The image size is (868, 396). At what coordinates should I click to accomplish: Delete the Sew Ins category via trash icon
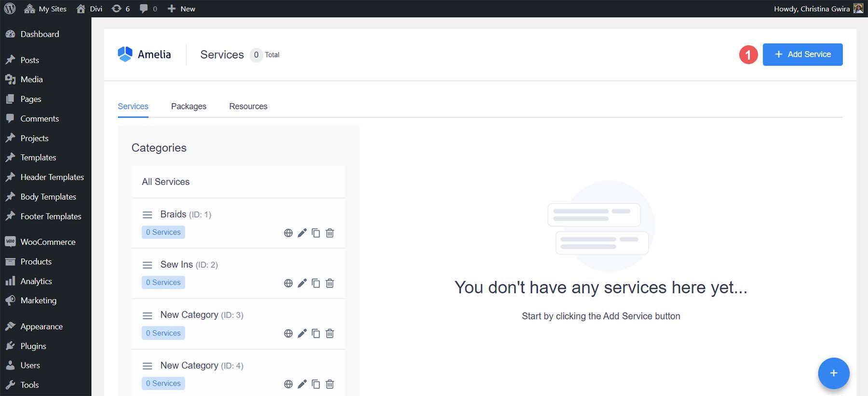pos(330,283)
